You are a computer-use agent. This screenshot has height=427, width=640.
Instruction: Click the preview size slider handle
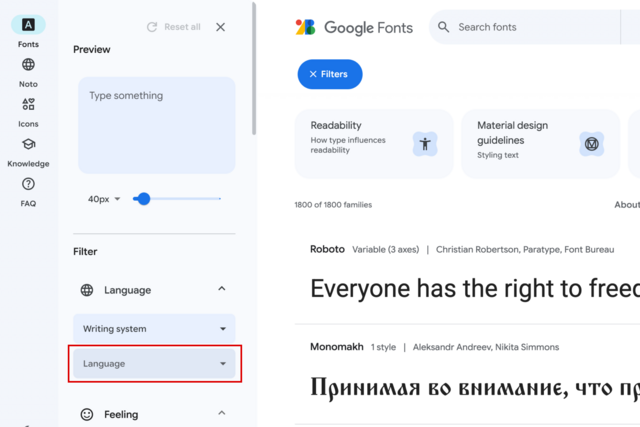[x=144, y=199]
